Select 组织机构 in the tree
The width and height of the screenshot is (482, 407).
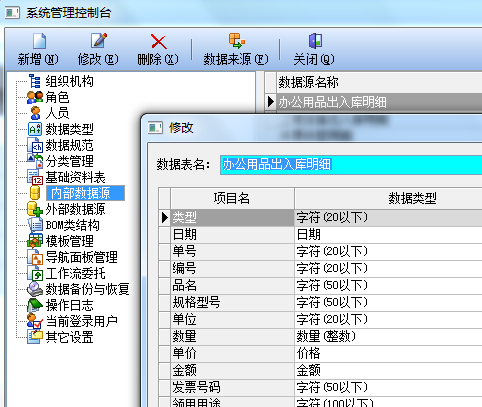[x=69, y=81]
